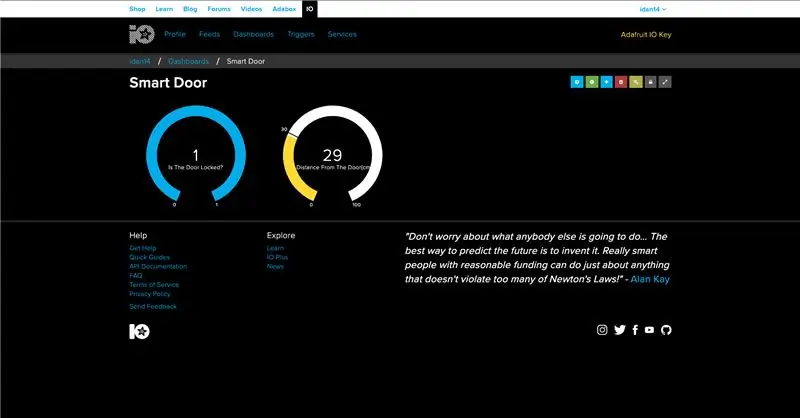Open the API Documentation link
The image size is (800, 418).
[158, 266]
